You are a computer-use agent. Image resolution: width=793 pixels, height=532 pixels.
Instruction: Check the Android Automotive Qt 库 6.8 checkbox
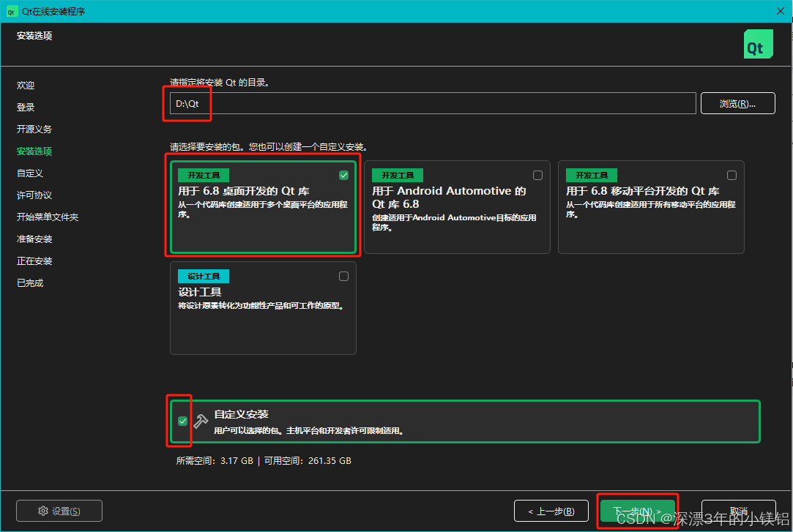(x=537, y=176)
